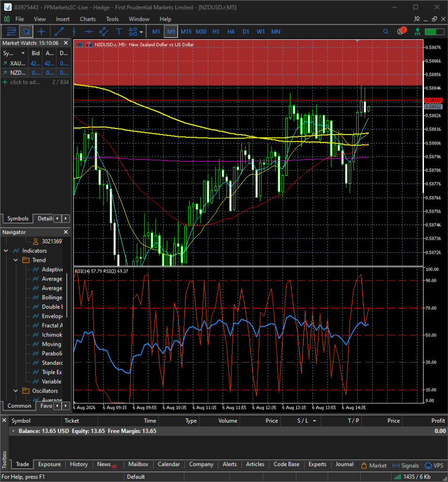Switch to the Common tab in Navigator
The image size is (448, 482).
(19, 406)
